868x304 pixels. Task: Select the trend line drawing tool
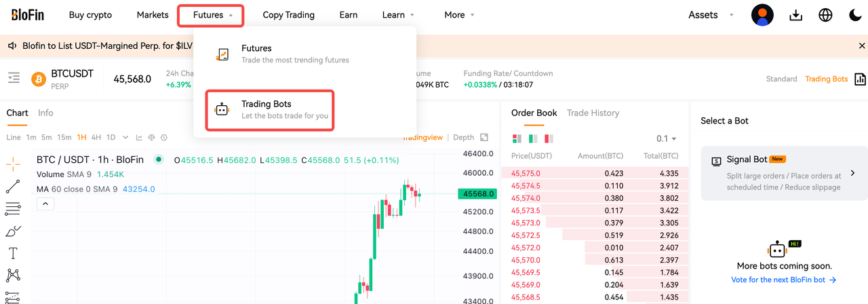(13, 187)
